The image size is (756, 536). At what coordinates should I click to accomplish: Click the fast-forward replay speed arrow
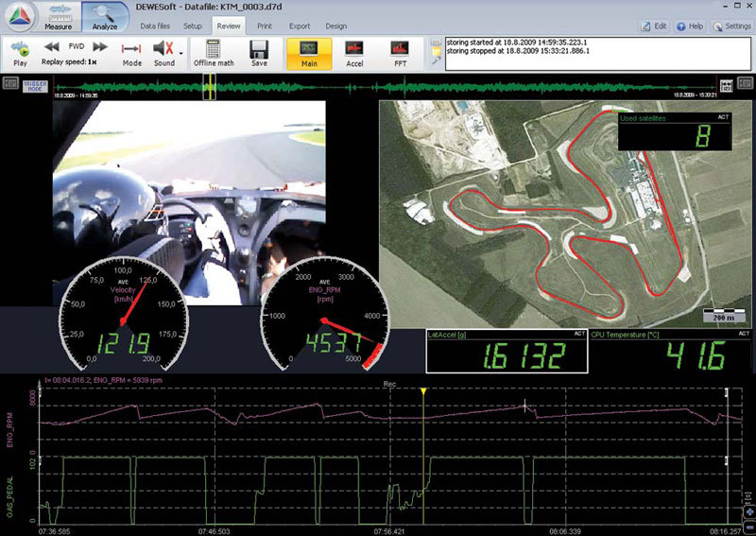click(x=99, y=46)
